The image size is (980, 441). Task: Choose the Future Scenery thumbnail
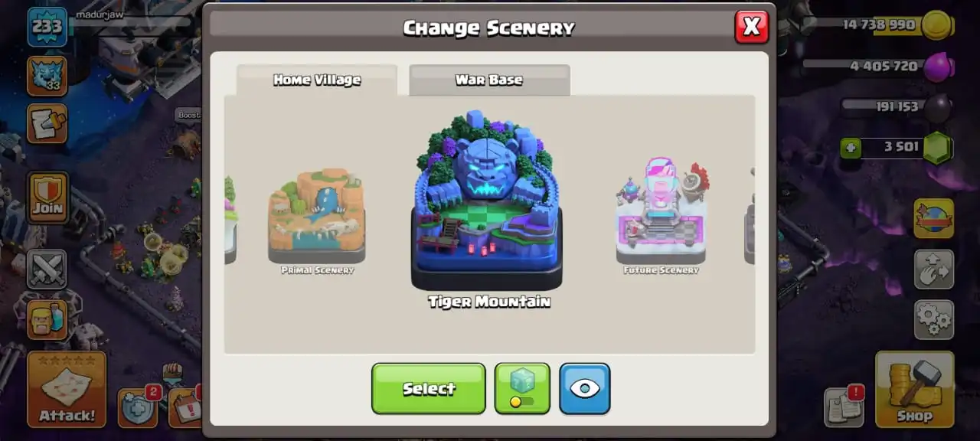point(661,216)
